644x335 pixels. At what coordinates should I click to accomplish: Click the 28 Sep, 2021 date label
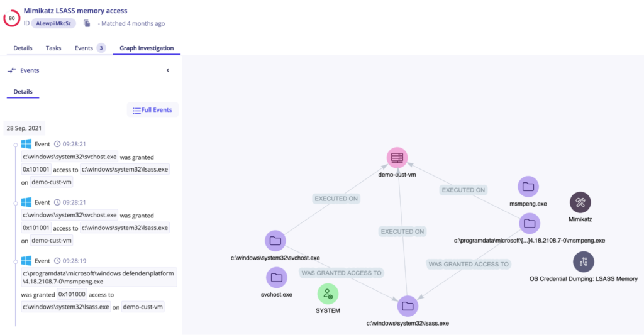[x=25, y=128]
